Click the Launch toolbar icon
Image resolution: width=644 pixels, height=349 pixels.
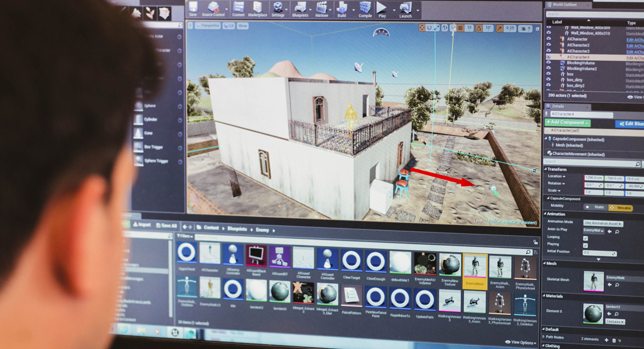(405, 9)
